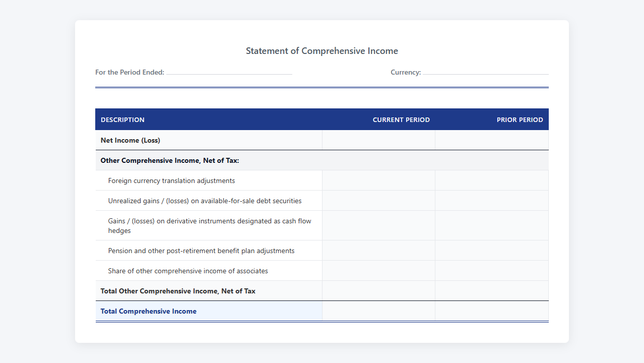644x363 pixels.
Task: Click Pension plan adjustments current period cell
Action: [379, 251]
